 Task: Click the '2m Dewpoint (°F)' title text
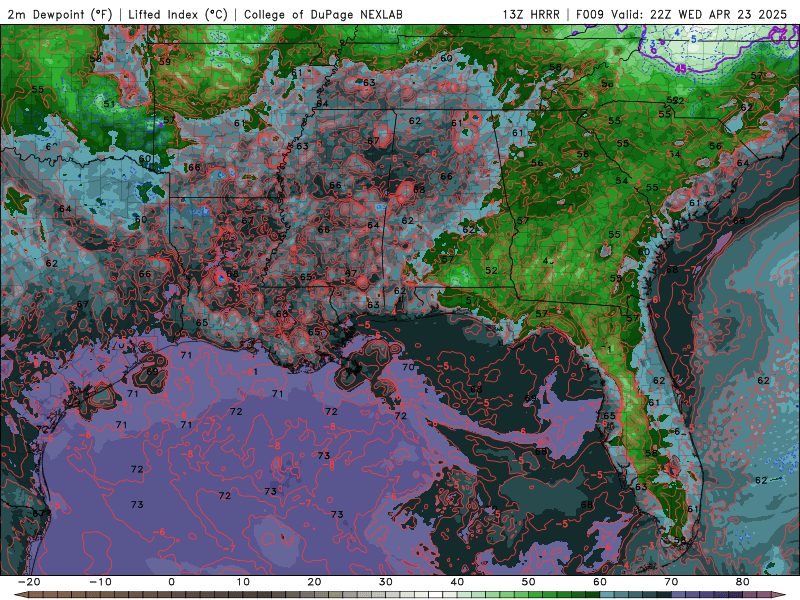click(60, 15)
